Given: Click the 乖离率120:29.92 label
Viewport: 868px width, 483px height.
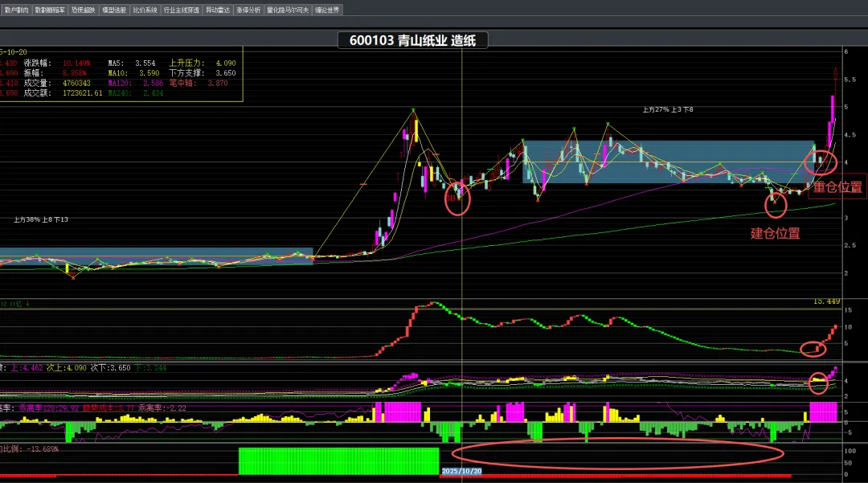Looking at the screenshot, I should pyautogui.click(x=49, y=408).
